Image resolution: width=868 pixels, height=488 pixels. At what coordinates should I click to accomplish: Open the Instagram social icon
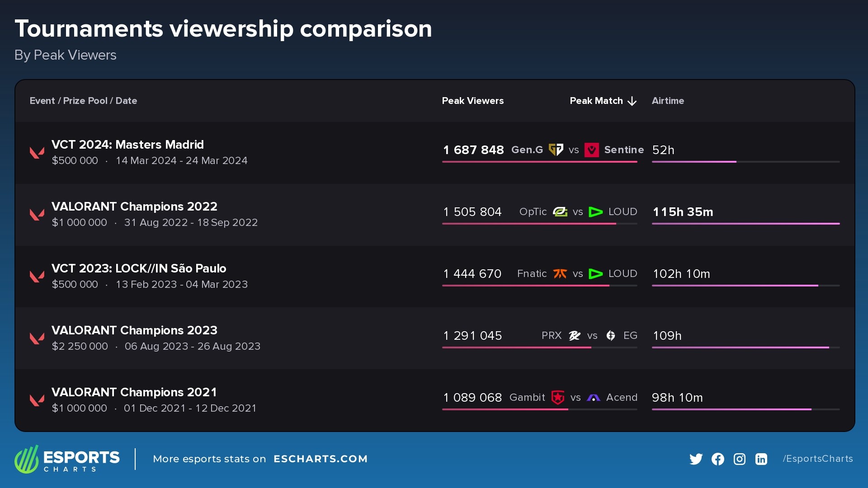point(739,459)
